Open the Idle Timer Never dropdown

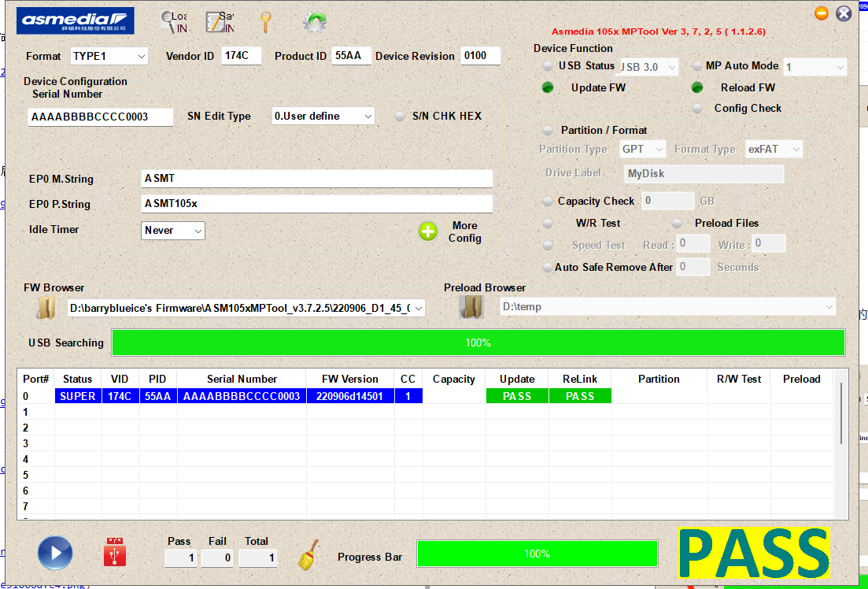(x=172, y=231)
